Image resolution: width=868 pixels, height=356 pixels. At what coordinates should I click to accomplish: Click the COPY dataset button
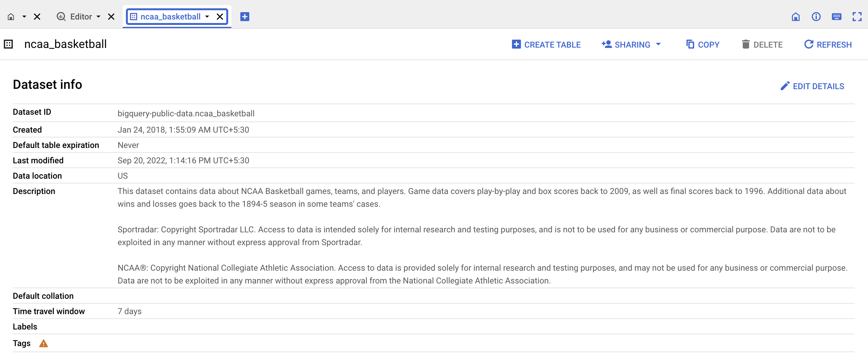[703, 44]
